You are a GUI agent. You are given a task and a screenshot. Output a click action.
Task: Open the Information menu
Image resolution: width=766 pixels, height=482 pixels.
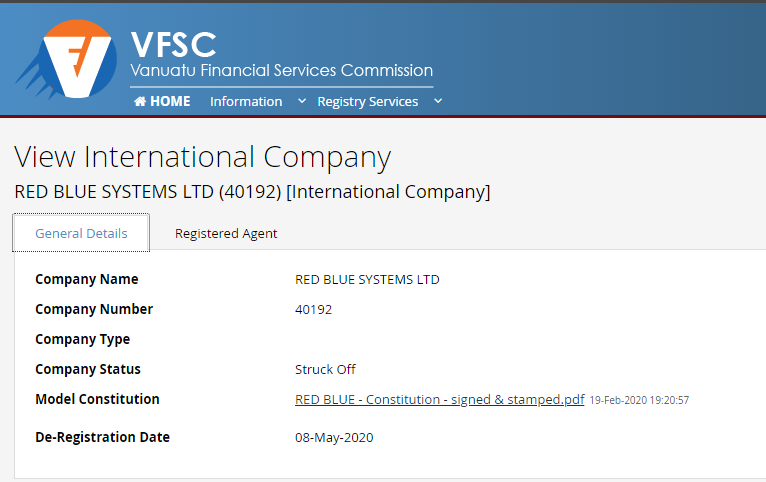pos(246,101)
